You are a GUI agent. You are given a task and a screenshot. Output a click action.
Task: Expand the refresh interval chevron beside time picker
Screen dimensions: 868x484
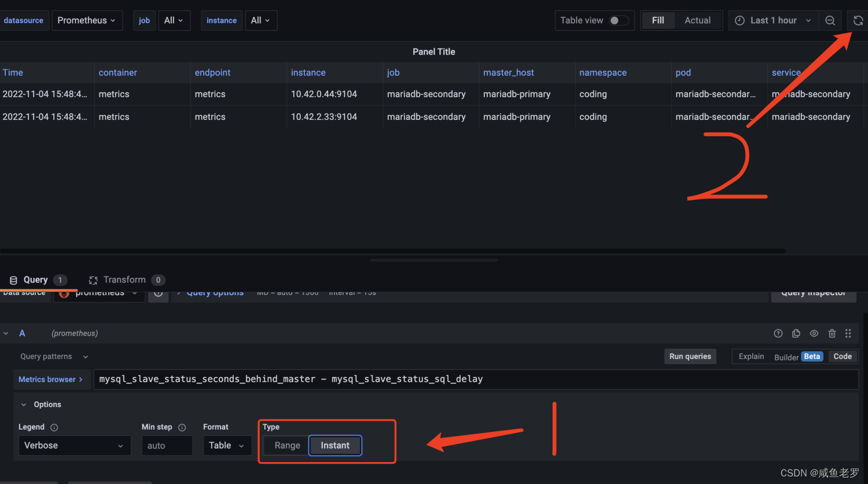pyautogui.click(x=808, y=20)
